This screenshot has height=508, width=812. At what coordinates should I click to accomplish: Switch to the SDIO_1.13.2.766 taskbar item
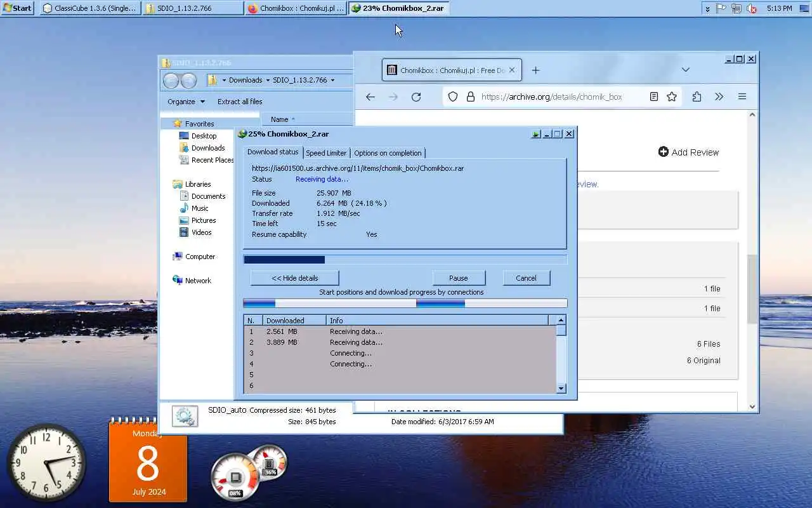(x=192, y=8)
